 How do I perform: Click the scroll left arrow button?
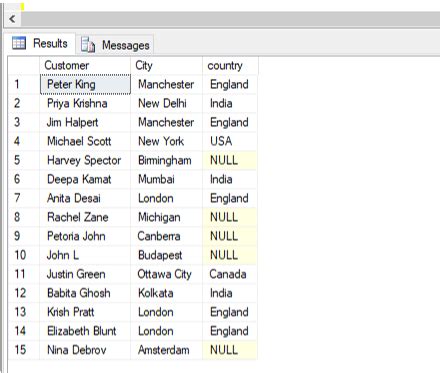pos(12,19)
